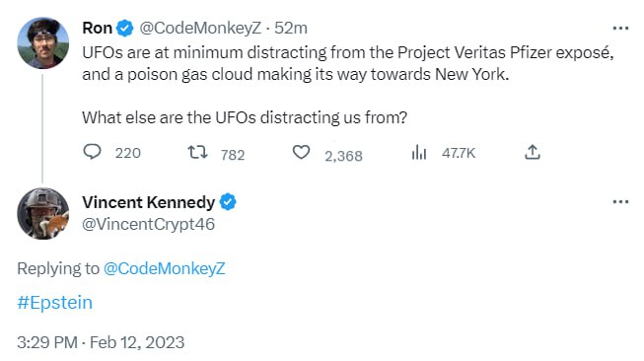Click the @CodeMonkeyZ handle in tweet header
The height and width of the screenshot is (361, 644).
[x=200, y=29]
